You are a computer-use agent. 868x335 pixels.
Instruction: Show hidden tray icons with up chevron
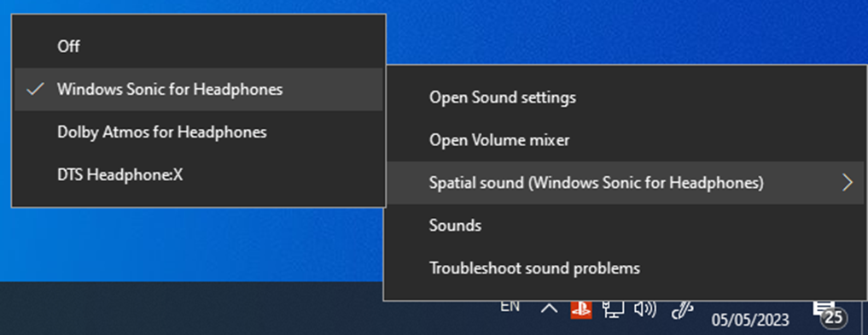point(549,309)
